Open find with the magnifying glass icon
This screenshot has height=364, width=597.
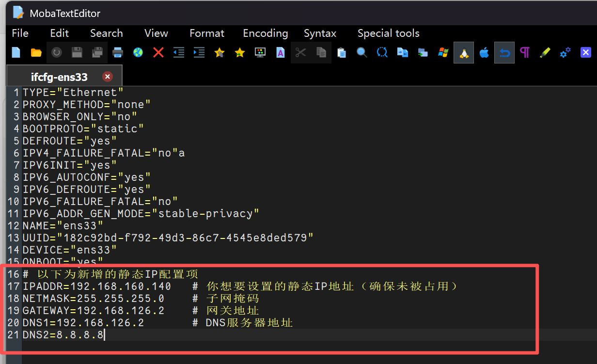click(x=362, y=52)
